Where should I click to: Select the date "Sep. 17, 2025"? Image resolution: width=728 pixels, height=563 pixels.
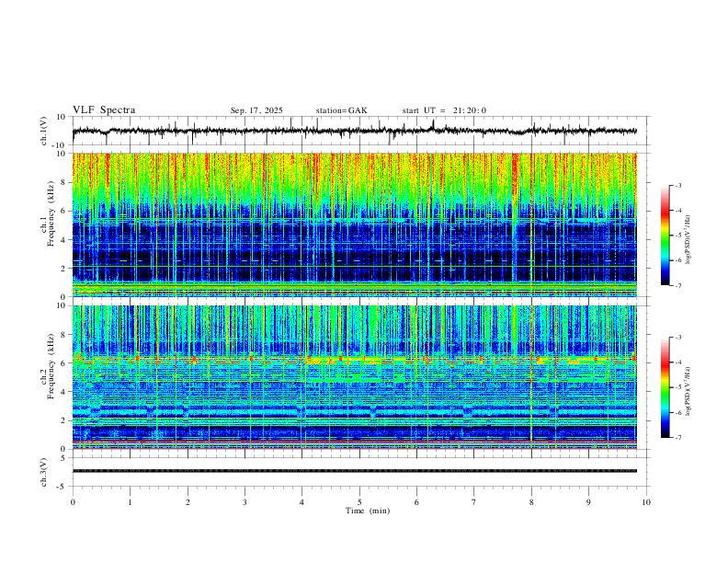(x=256, y=110)
